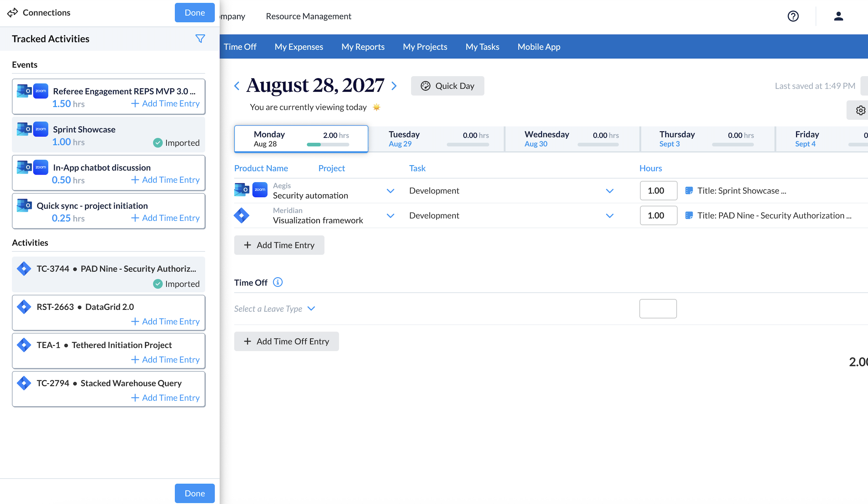Click Product Name column header
The height and width of the screenshot is (504, 868).
tap(261, 168)
